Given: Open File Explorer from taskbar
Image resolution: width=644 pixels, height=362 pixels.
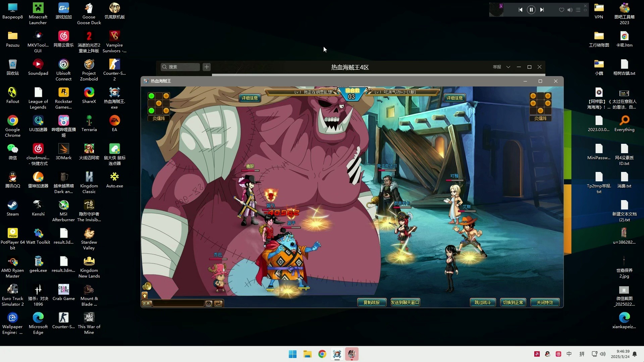Looking at the screenshot, I should 307,354.
